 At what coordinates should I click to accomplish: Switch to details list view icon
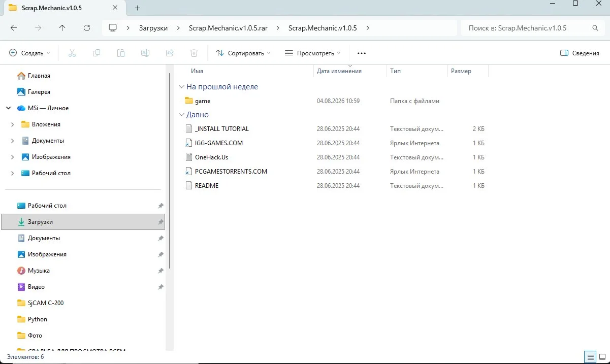click(x=590, y=356)
